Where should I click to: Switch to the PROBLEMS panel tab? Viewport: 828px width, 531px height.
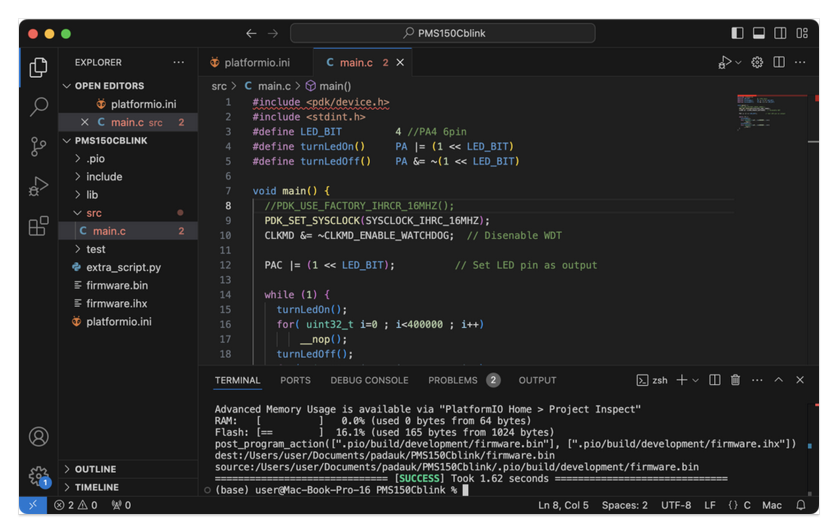[x=453, y=380]
